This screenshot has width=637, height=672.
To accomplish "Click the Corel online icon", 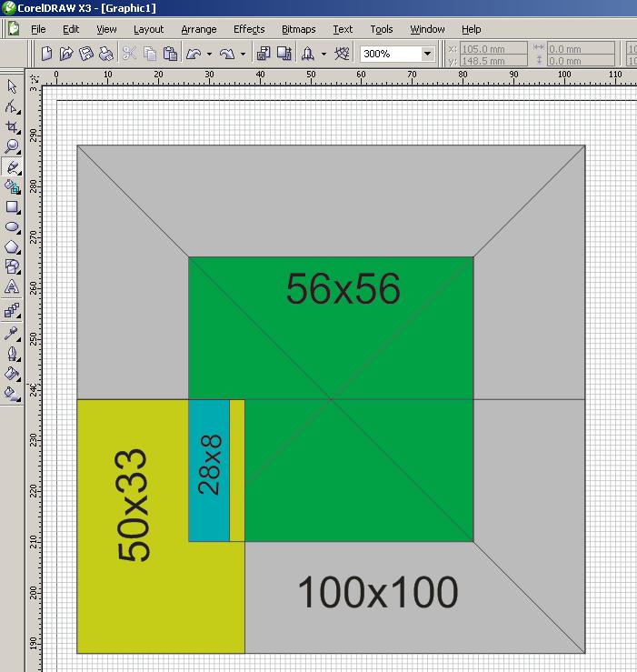I will click(342, 54).
